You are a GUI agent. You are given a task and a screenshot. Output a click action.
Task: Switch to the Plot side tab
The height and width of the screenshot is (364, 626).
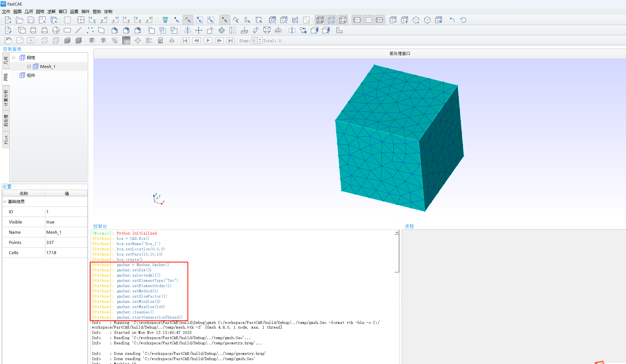(6, 140)
